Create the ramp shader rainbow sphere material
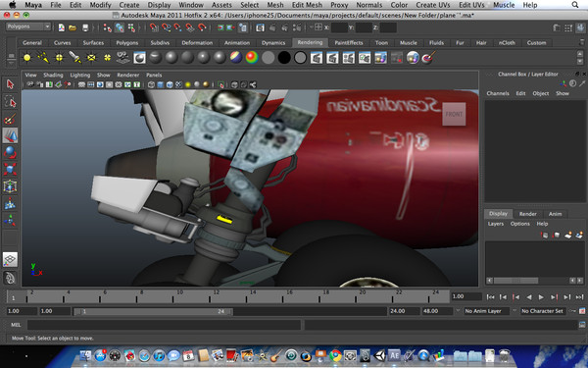588x368 pixels. 252,58
